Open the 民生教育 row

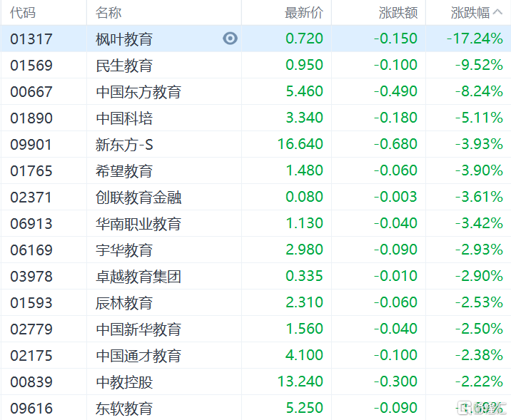[255, 65]
